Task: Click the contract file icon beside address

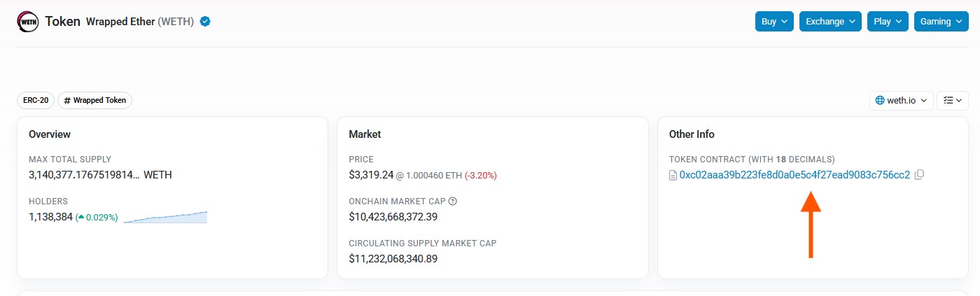Action: point(673,175)
